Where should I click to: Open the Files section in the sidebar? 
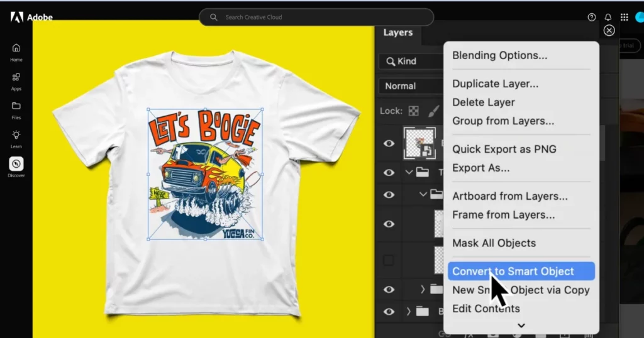tap(16, 111)
